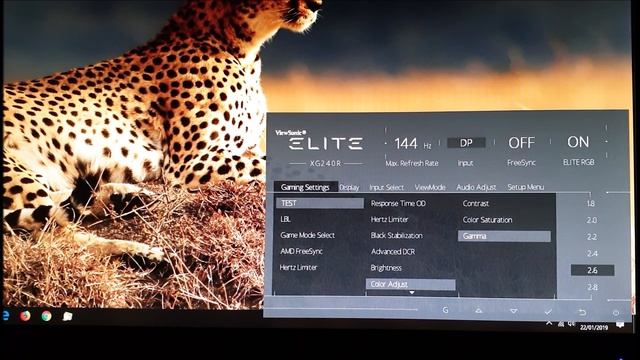Viewport: 640px width, 360px height.
Task: Click the FreeSync OFF status
Action: pyautogui.click(x=521, y=143)
